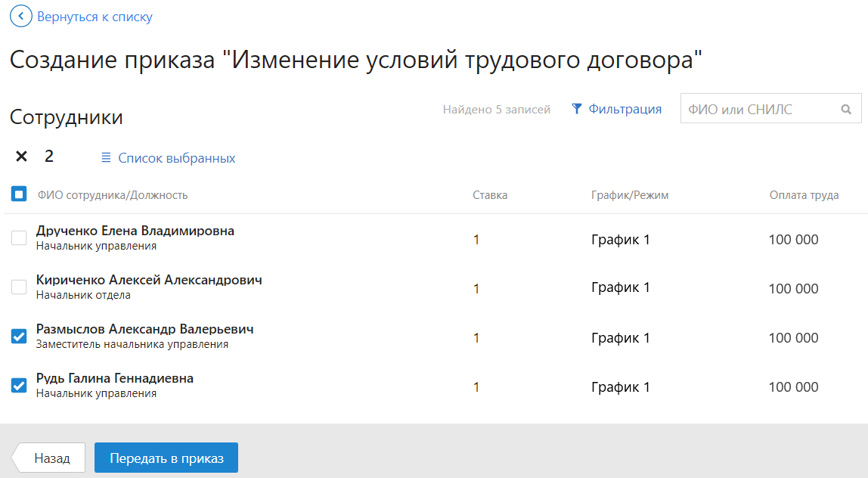868x478 pixels.
Task: Check the box for Друченко Елена Владимировна
Action: [19, 238]
